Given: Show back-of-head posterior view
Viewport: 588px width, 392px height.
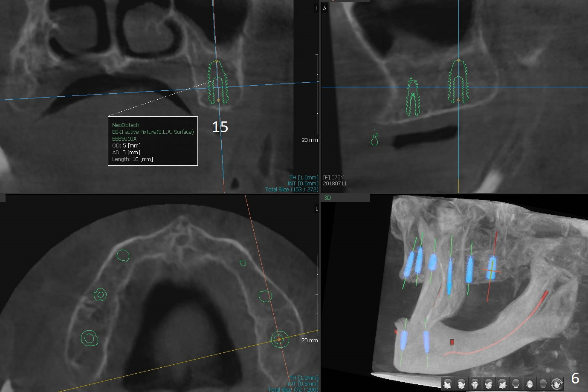Looking at the screenshot, I should (x=516, y=384).
